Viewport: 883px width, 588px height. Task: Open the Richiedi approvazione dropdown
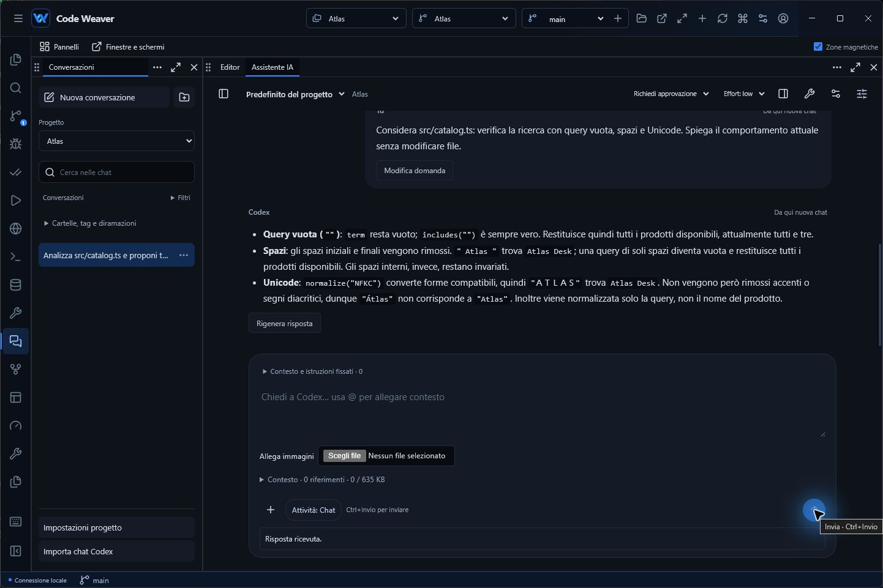[671, 94]
